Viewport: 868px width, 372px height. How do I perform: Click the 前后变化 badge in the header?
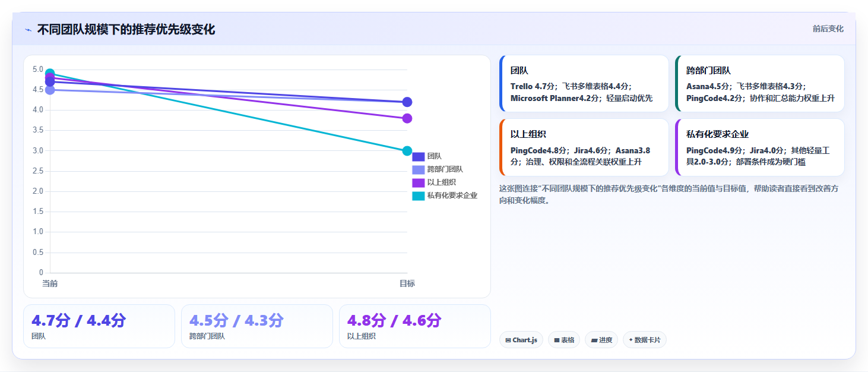pos(828,29)
